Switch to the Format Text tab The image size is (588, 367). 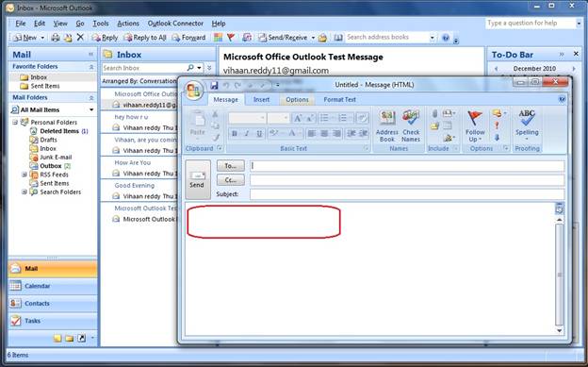pyautogui.click(x=340, y=100)
